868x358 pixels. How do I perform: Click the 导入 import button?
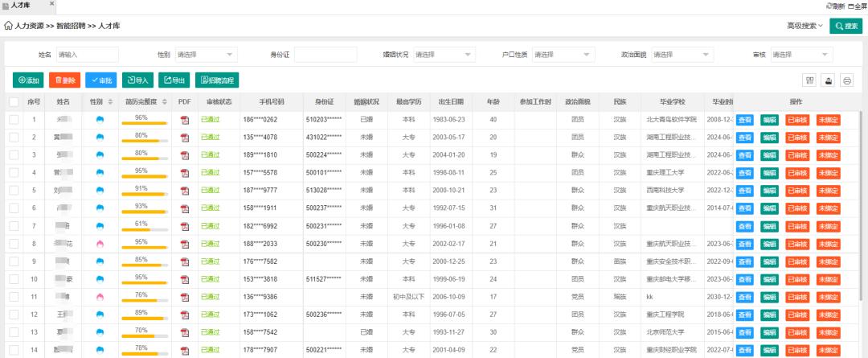138,80
